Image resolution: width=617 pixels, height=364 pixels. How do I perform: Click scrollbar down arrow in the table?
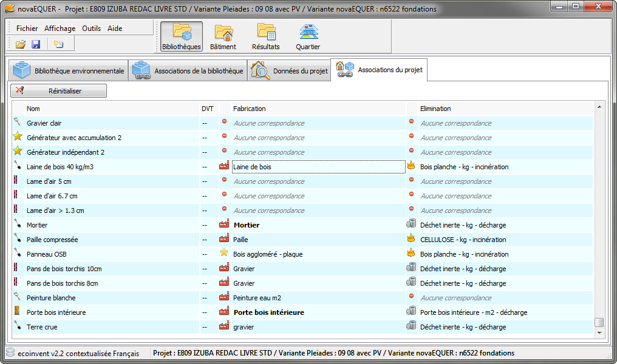click(599, 333)
